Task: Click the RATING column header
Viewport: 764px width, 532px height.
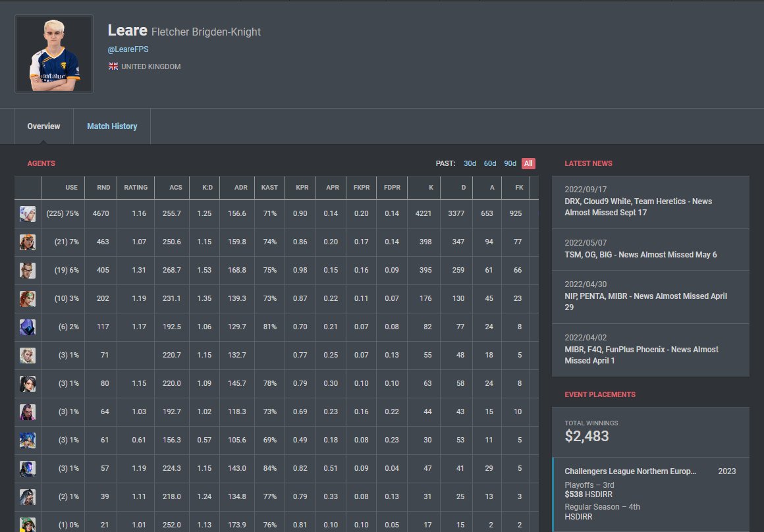Action: coord(136,188)
